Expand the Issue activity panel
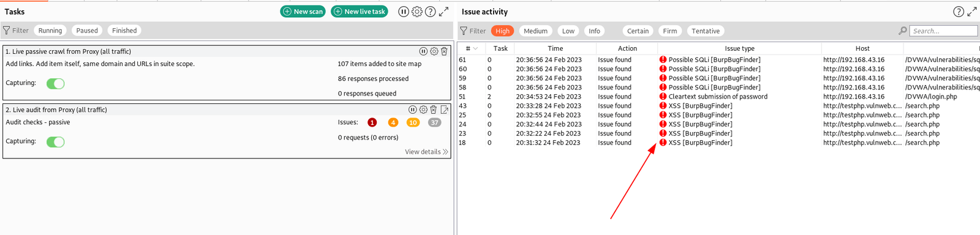The width and height of the screenshot is (980, 235). (972, 12)
